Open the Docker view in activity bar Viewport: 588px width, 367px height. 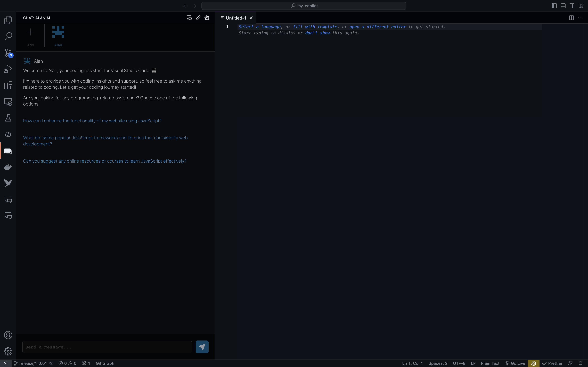8,167
